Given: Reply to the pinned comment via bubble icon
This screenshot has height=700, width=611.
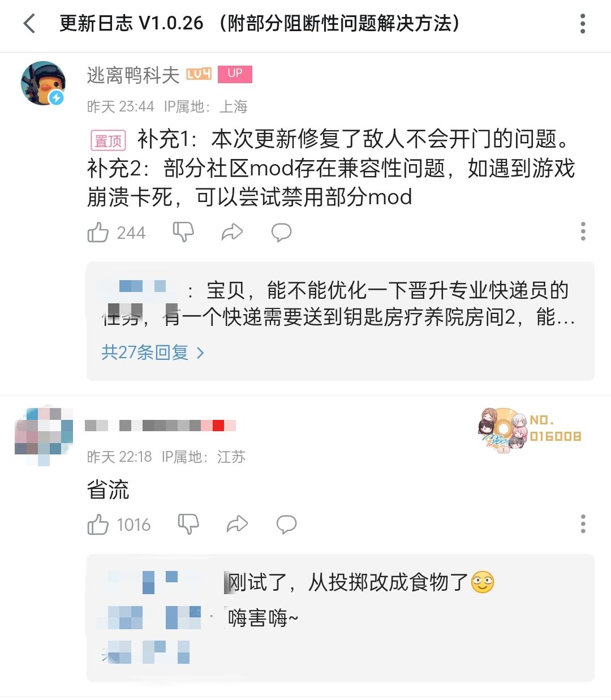Looking at the screenshot, I should [x=281, y=232].
